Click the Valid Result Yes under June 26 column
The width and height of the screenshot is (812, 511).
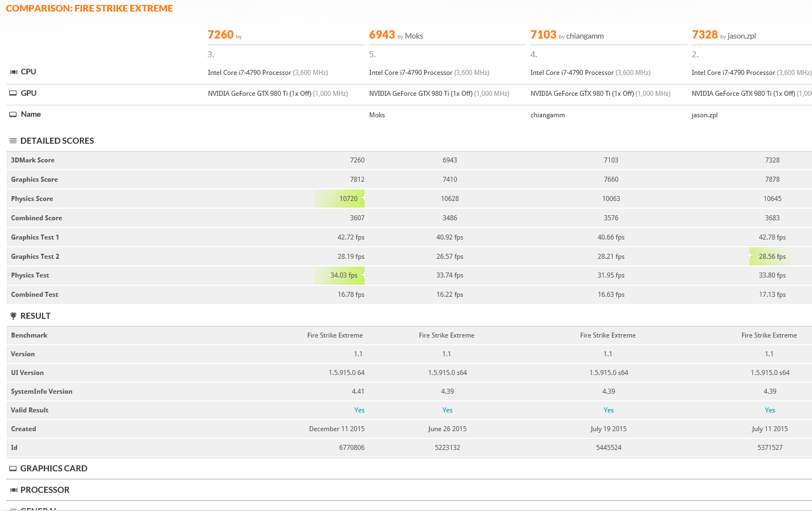point(447,410)
